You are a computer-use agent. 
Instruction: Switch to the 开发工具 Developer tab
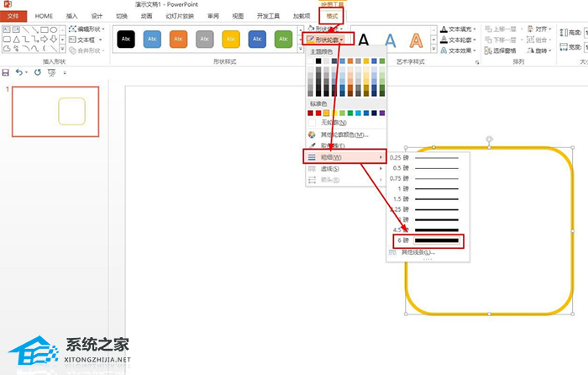pyautogui.click(x=268, y=16)
